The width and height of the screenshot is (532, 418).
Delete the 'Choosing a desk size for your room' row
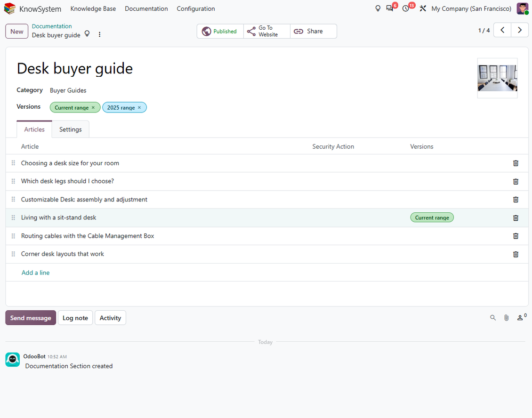516,163
